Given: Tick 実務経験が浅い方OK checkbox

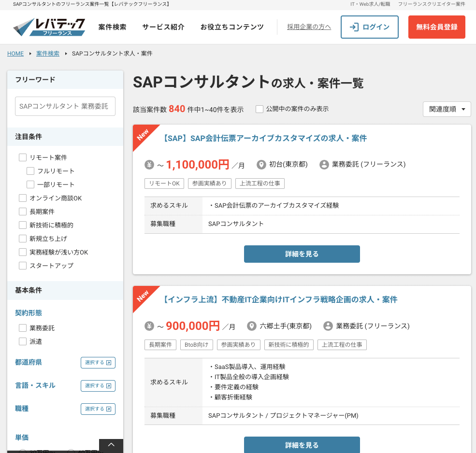Looking at the screenshot, I should (23, 252).
